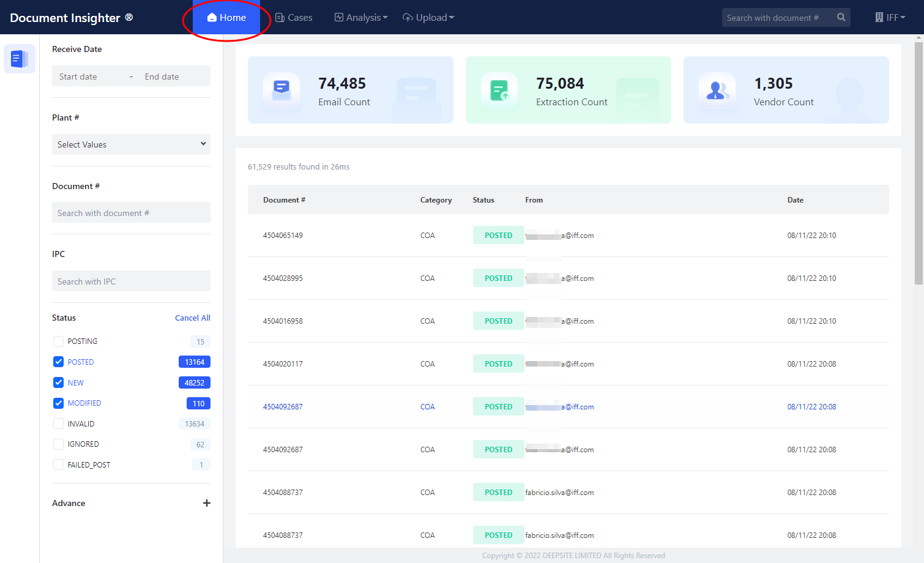Click Cancel All status filters link

(x=192, y=318)
